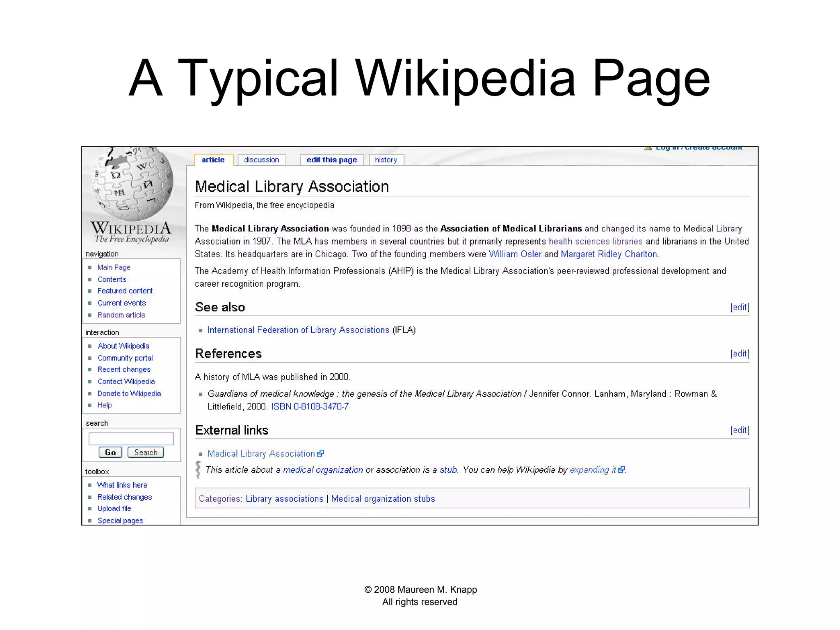
Task: Edit the See also section
Action: pyautogui.click(x=740, y=307)
